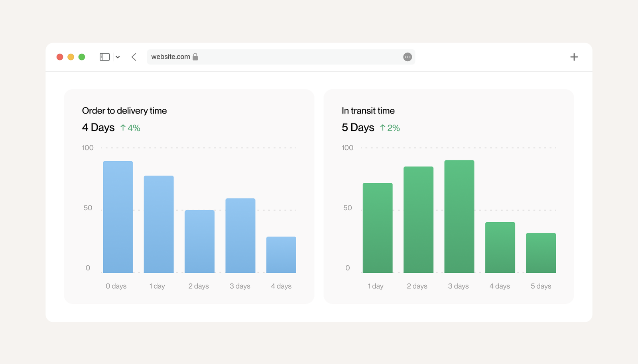Click the "5 Days" value
The width and height of the screenshot is (638, 364).
pos(358,127)
